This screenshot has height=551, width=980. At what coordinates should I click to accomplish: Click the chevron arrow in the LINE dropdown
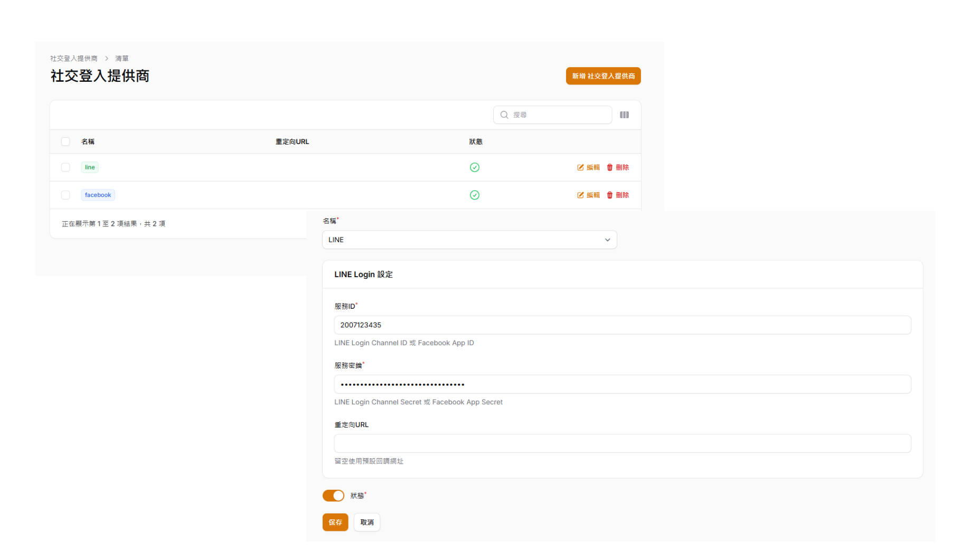[x=607, y=240]
